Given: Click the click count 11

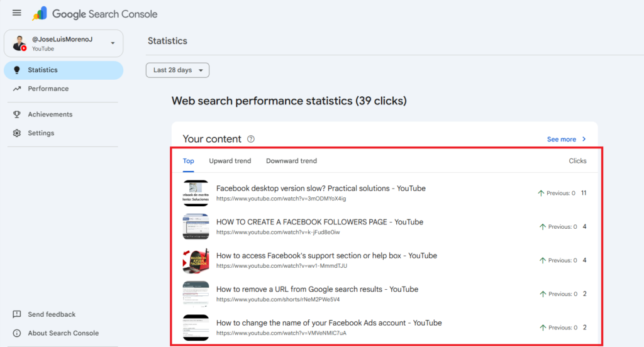Looking at the screenshot, I should click(x=584, y=193).
